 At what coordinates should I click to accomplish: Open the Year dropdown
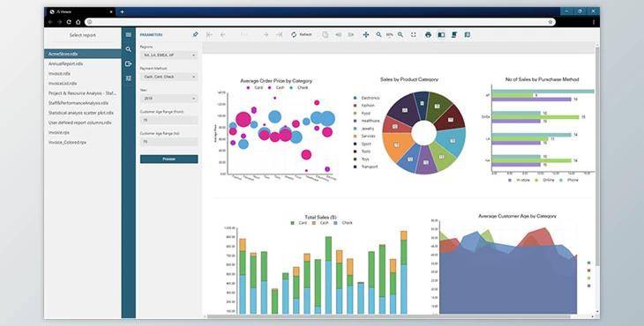pyautogui.click(x=168, y=99)
